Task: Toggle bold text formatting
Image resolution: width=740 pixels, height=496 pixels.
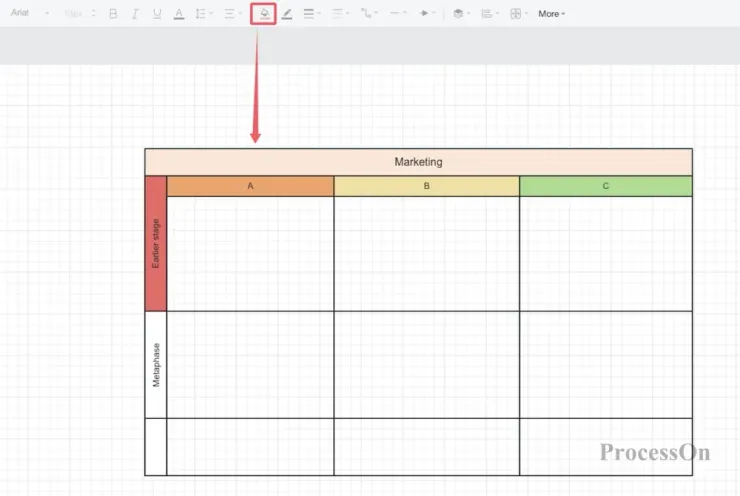Action: click(x=113, y=14)
